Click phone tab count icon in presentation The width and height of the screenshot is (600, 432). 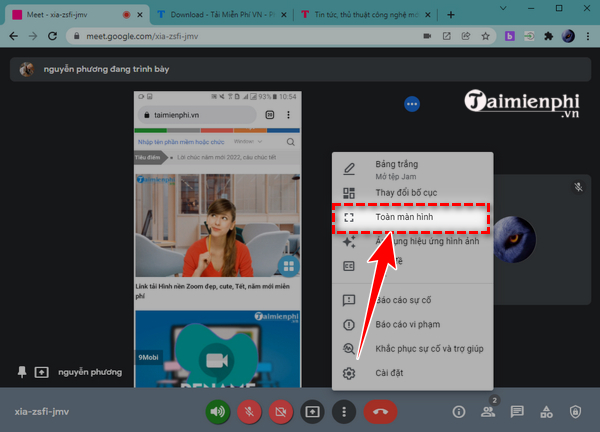pos(270,115)
